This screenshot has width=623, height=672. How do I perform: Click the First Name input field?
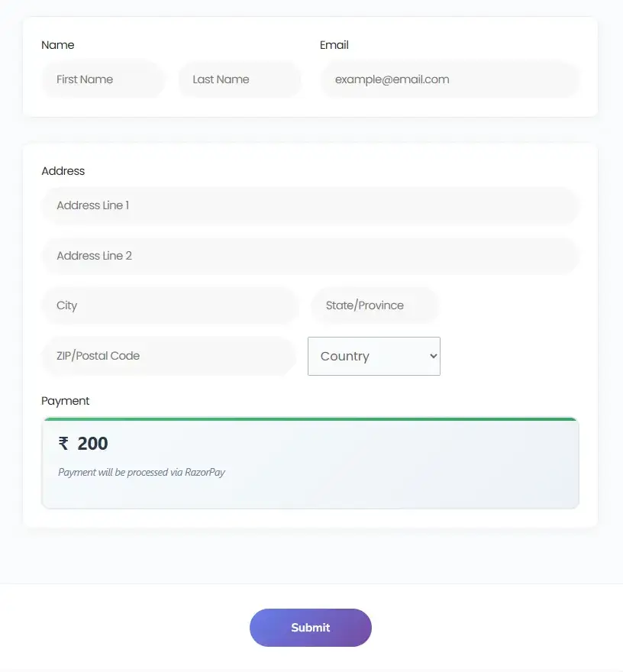tap(103, 79)
